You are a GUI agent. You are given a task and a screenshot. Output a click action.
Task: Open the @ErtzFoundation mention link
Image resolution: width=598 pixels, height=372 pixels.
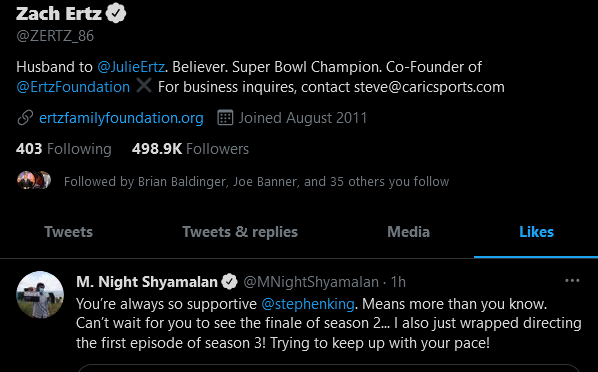(73, 87)
